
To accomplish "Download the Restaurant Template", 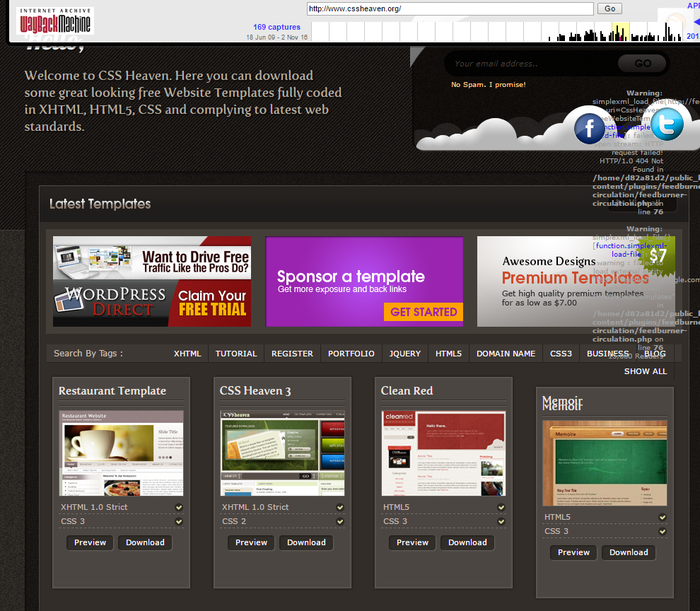I will pyautogui.click(x=145, y=542).
